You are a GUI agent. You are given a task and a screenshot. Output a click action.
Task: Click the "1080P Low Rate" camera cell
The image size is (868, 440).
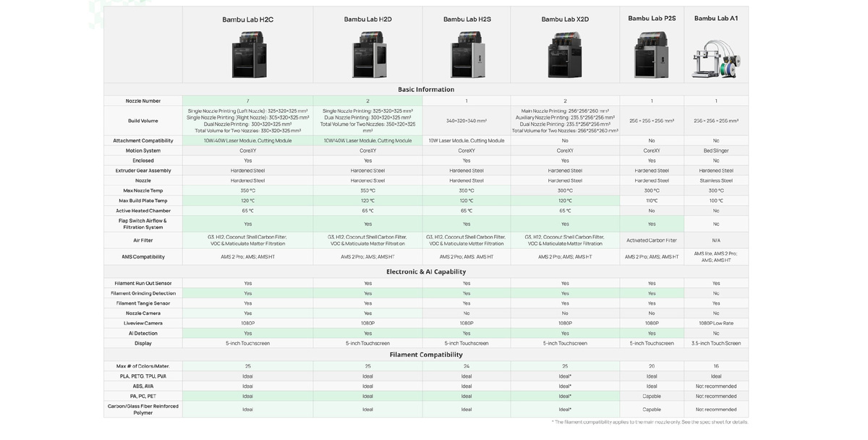[x=716, y=323]
